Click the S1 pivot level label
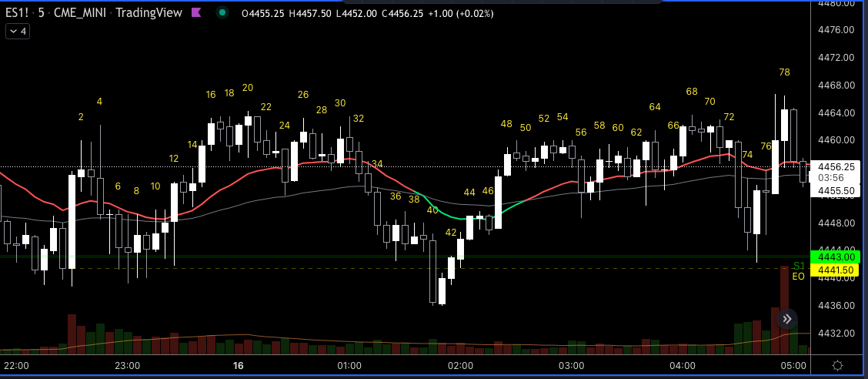 (799, 266)
